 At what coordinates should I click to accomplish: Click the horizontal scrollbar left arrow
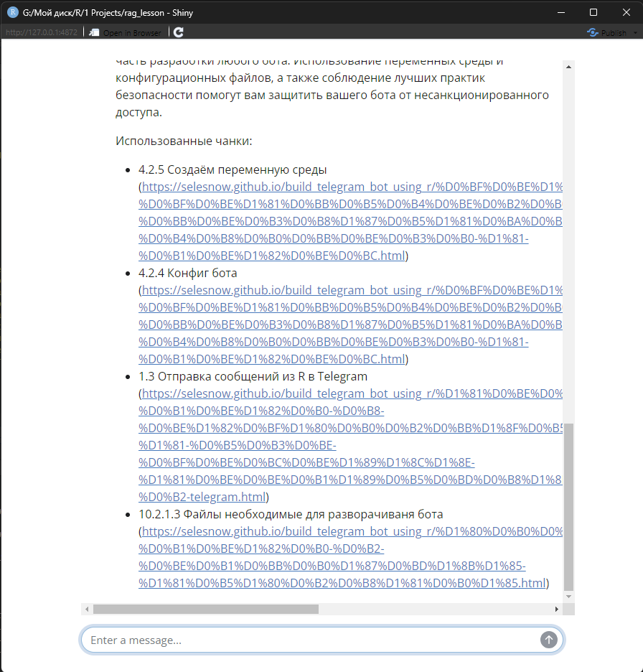(x=87, y=609)
